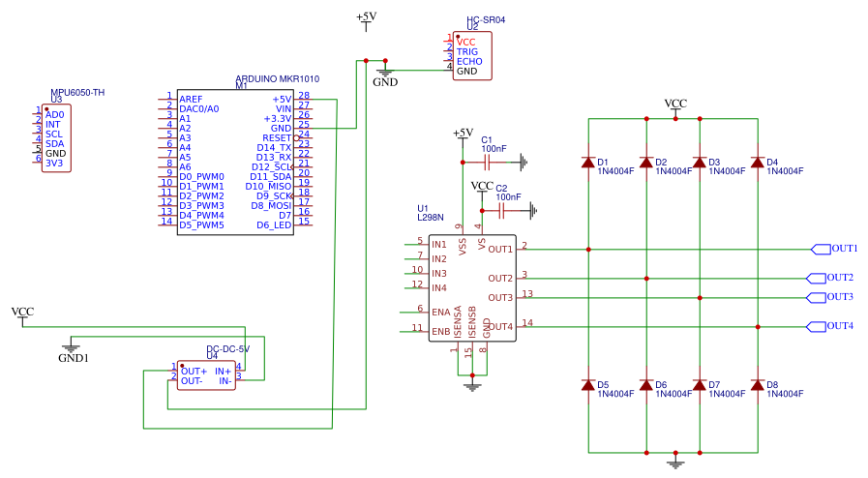Select the D1 diode symbol

(x=588, y=163)
